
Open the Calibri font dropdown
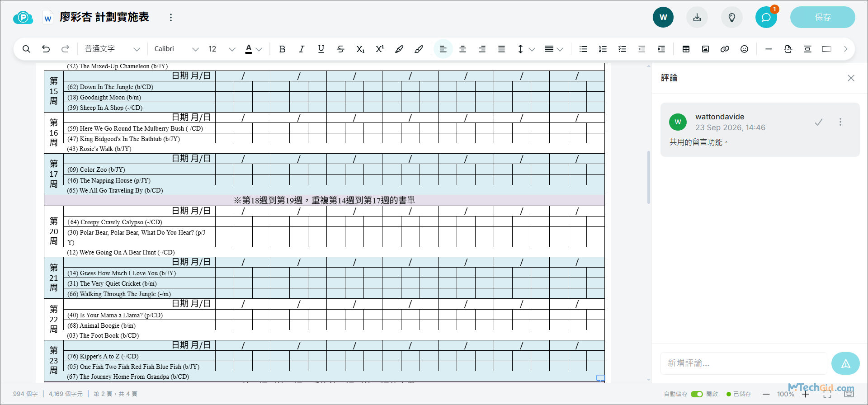tap(176, 49)
